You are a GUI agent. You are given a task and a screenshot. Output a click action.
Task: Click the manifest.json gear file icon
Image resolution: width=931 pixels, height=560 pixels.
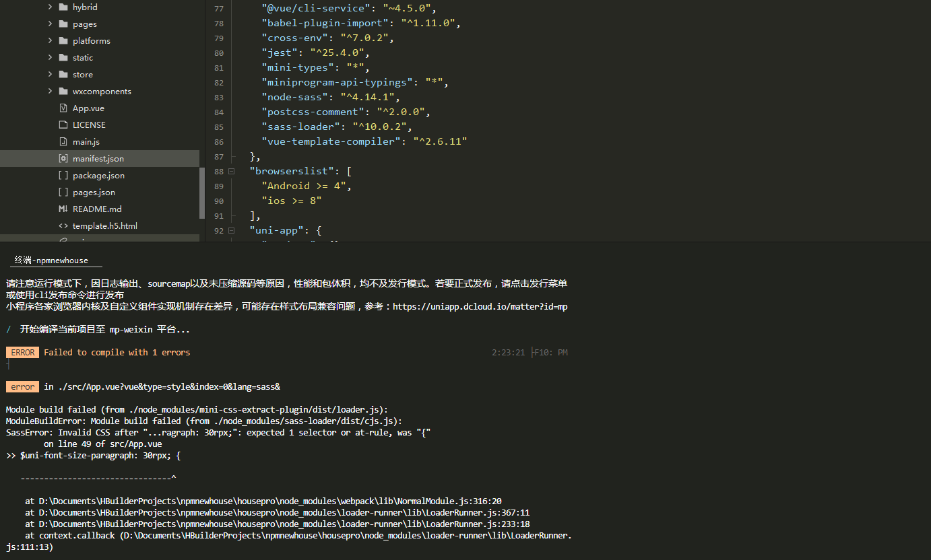63,159
